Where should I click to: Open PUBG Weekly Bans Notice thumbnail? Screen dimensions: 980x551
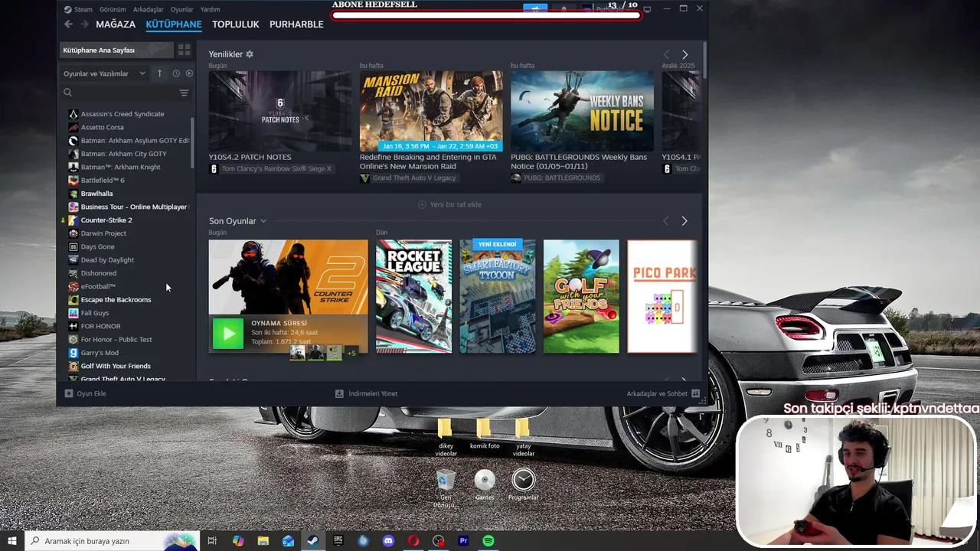click(582, 111)
